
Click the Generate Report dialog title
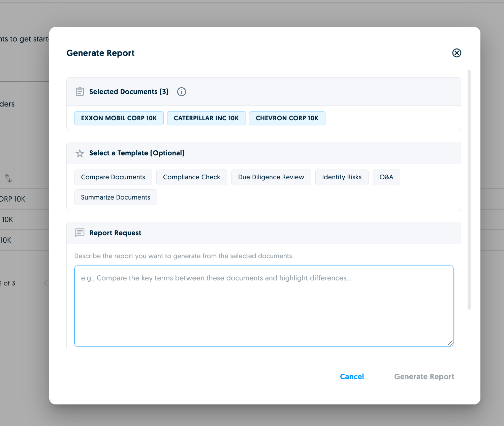click(x=100, y=53)
